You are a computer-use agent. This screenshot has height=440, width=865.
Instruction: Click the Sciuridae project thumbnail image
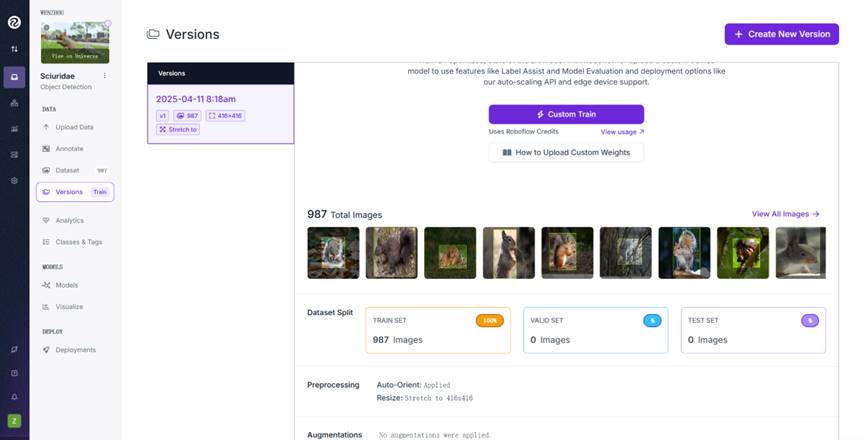pos(75,42)
